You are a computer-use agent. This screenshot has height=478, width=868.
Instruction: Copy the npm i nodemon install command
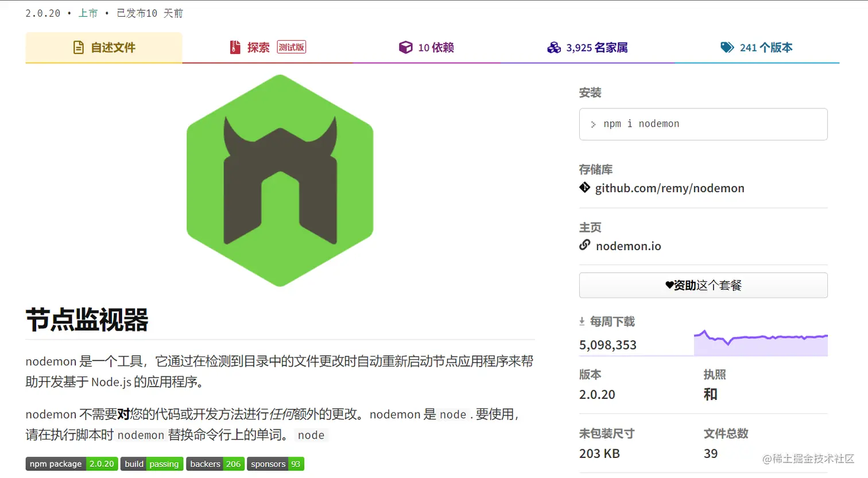703,124
